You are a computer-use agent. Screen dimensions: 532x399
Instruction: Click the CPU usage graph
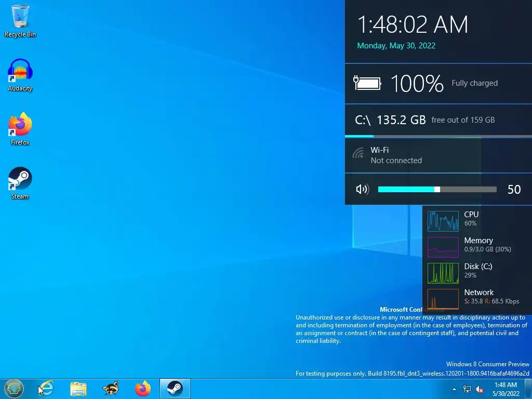click(x=443, y=221)
